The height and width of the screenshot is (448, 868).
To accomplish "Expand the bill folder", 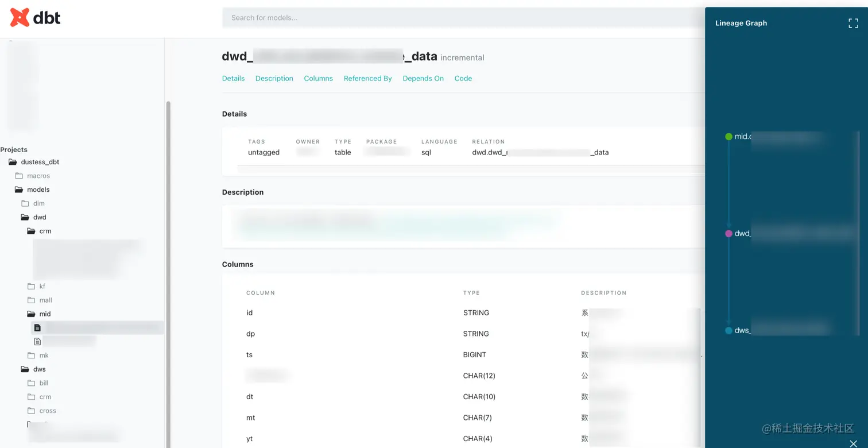I will click(x=38, y=383).
